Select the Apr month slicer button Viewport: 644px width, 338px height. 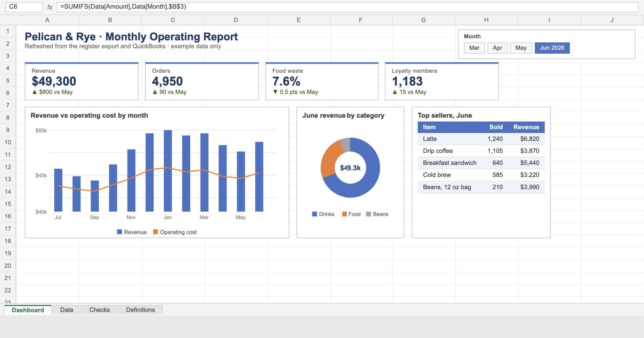[x=498, y=48]
